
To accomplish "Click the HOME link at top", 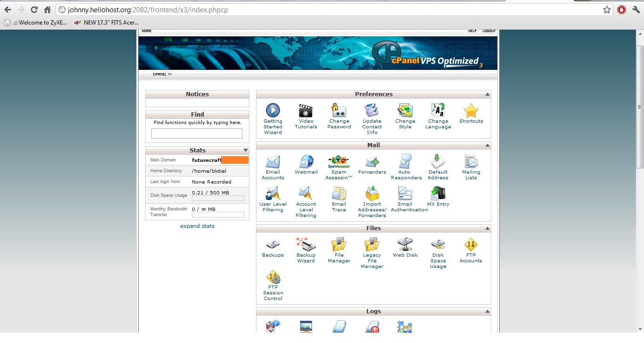I will coord(147,31).
